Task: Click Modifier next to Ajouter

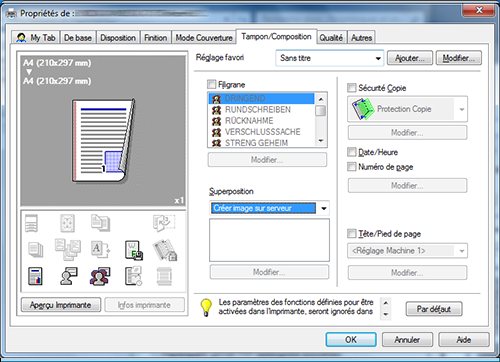Action: pos(458,58)
